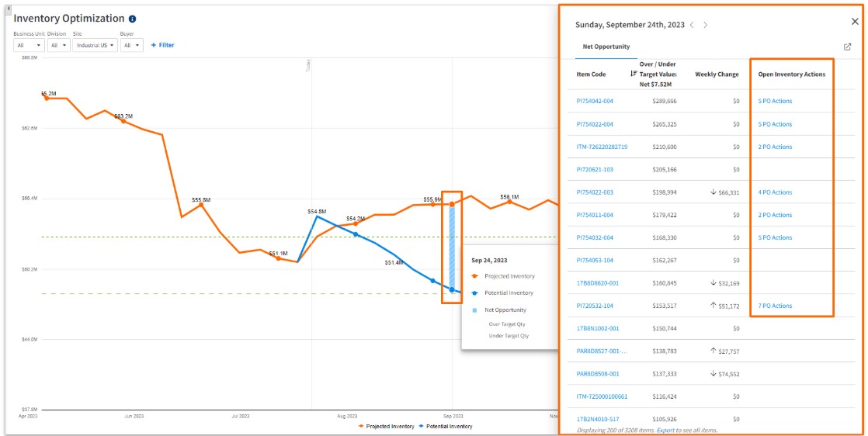This screenshot has width=868, height=436.
Task: Click the Open Inventory Actions column header
Action: pos(792,74)
